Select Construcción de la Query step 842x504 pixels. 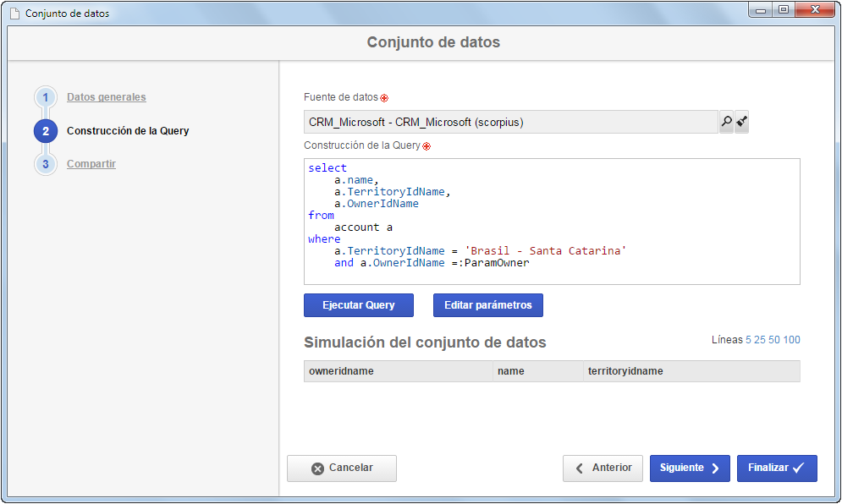(x=128, y=131)
